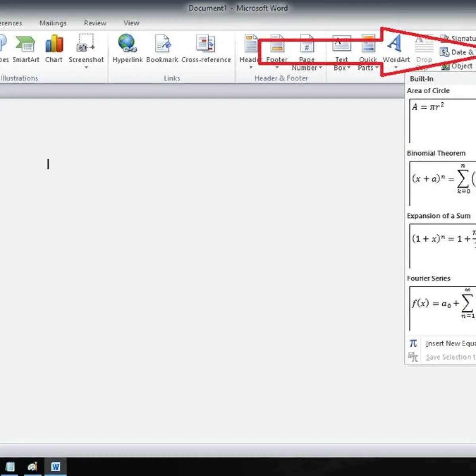Viewport: 476px width, 476px height.
Task: Click the pi icon for new equation
Action: pos(413,343)
